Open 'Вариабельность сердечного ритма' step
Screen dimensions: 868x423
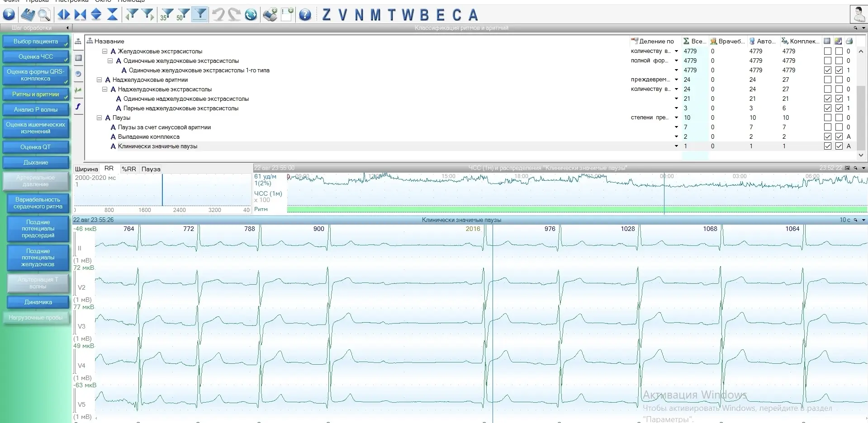(x=38, y=203)
